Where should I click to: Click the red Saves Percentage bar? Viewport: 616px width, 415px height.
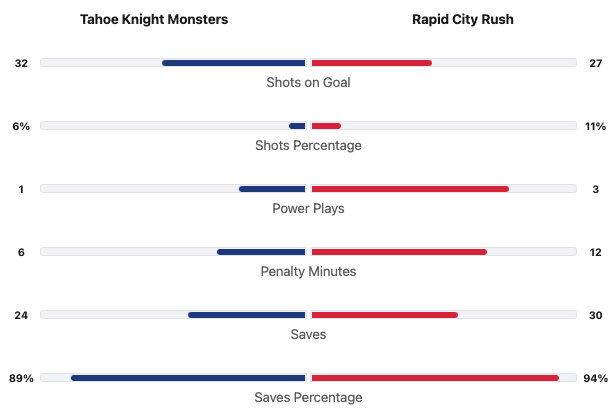[x=435, y=378]
